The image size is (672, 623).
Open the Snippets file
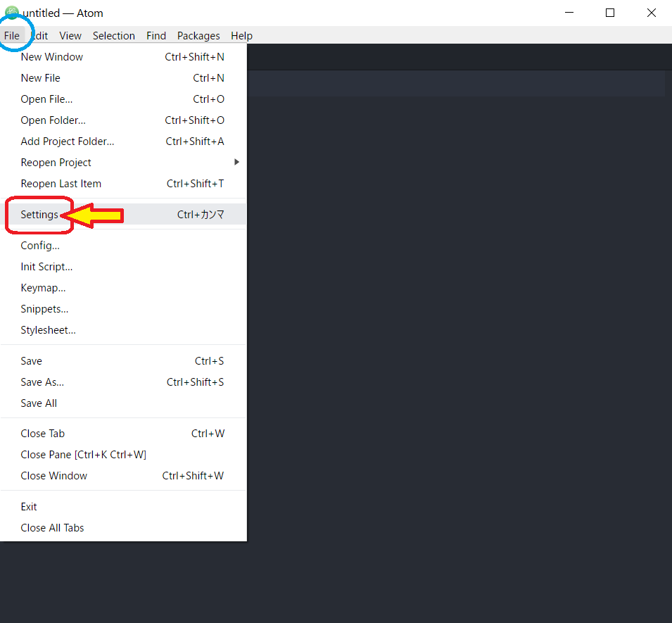pos(44,308)
